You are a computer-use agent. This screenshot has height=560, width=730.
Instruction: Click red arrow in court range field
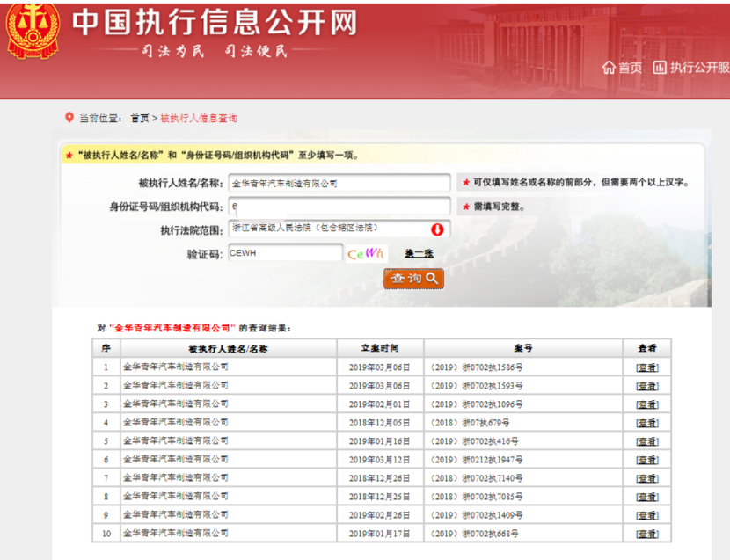click(437, 229)
